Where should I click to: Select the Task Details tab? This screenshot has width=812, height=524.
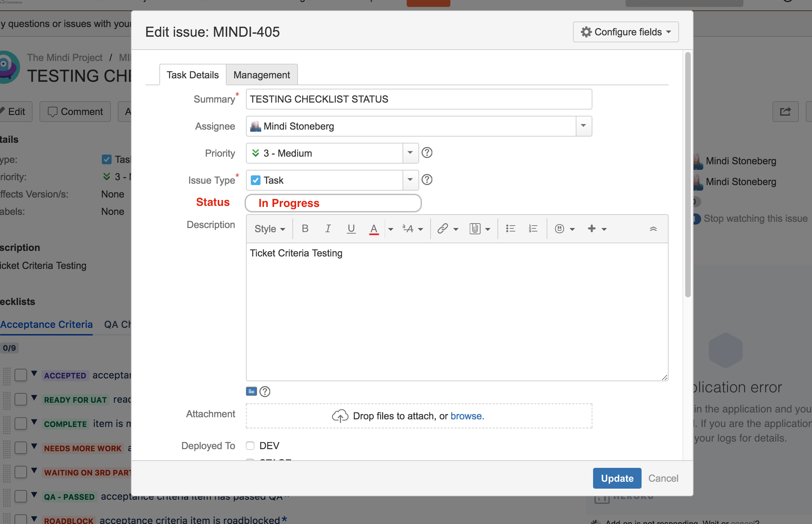coord(193,75)
